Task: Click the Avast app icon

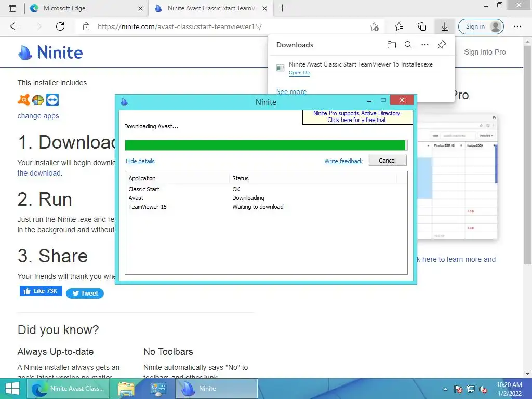Action: [24, 100]
